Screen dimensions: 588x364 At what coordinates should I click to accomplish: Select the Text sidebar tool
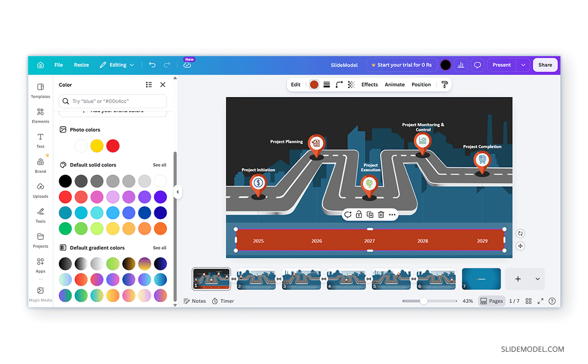(41, 141)
